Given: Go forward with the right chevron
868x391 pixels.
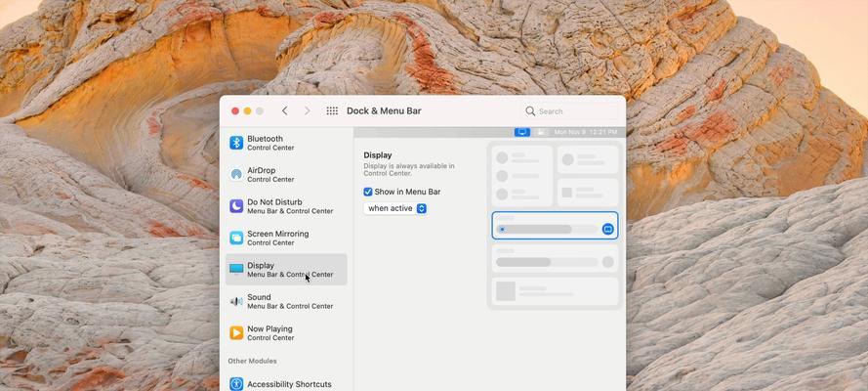Looking at the screenshot, I should click(x=308, y=110).
